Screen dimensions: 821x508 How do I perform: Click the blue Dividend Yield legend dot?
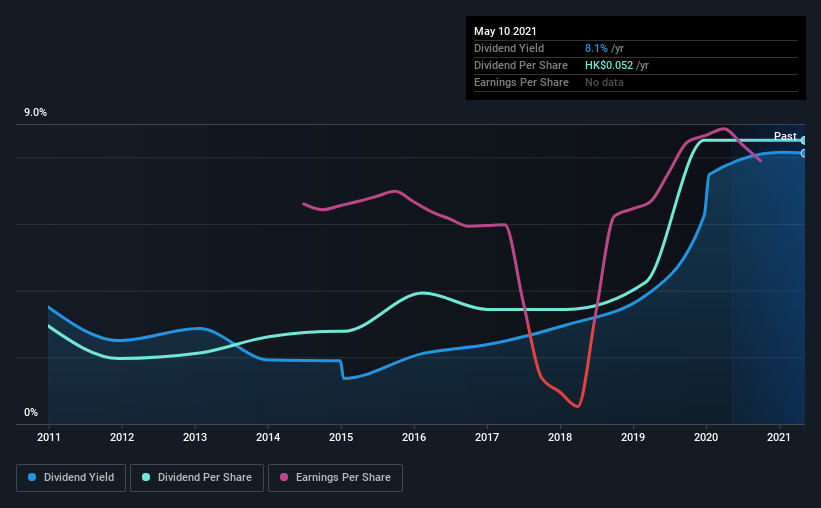click(32, 477)
